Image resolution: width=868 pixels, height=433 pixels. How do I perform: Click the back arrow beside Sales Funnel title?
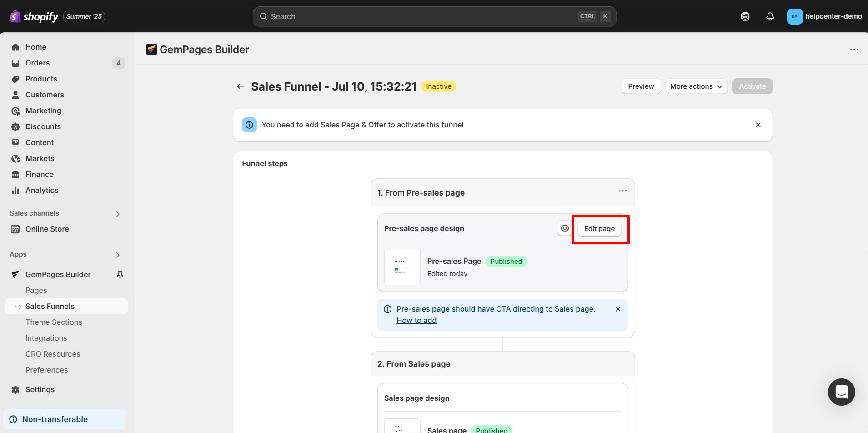[241, 86]
